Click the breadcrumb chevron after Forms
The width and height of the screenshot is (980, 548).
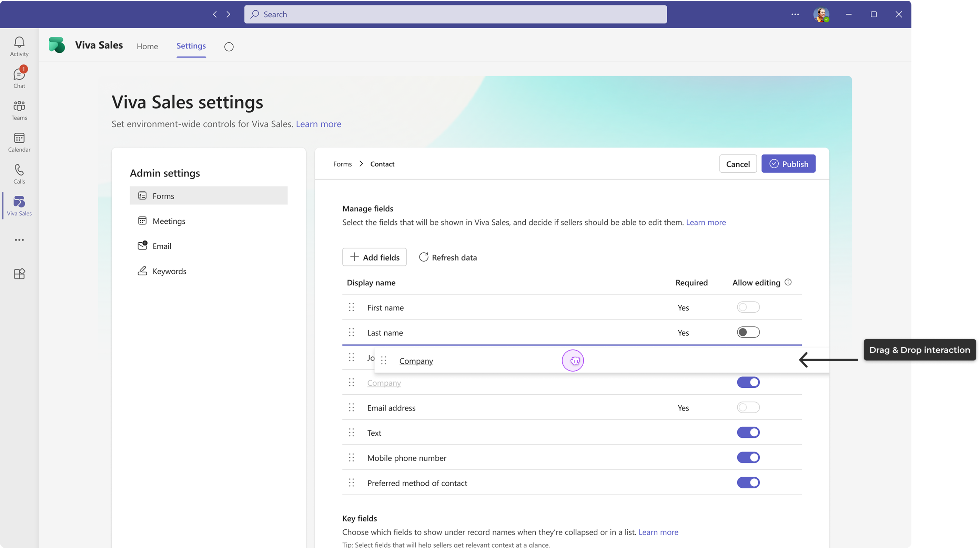(x=361, y=164)
